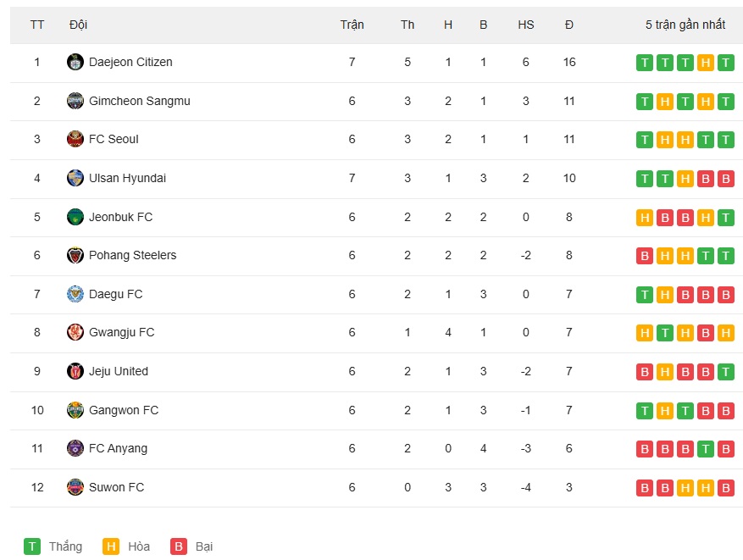Click the first red B badge for Suwon FC
Image resolution: width=743 pixels, height=560 pixels.
pyautogui.click(x=645, y=487)
